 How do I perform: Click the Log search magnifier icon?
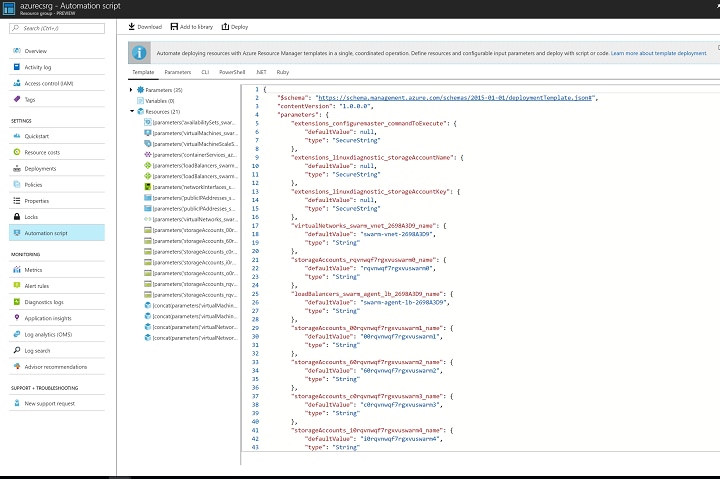(17, 350)
